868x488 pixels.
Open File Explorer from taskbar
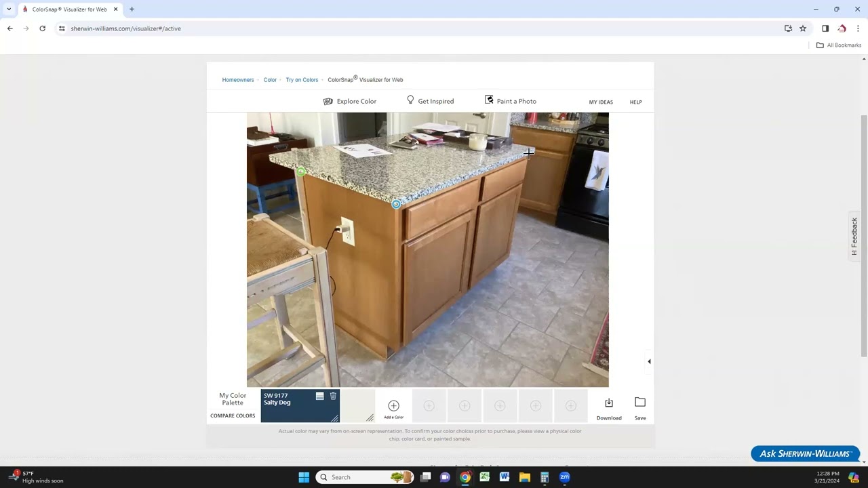point(525,477)
